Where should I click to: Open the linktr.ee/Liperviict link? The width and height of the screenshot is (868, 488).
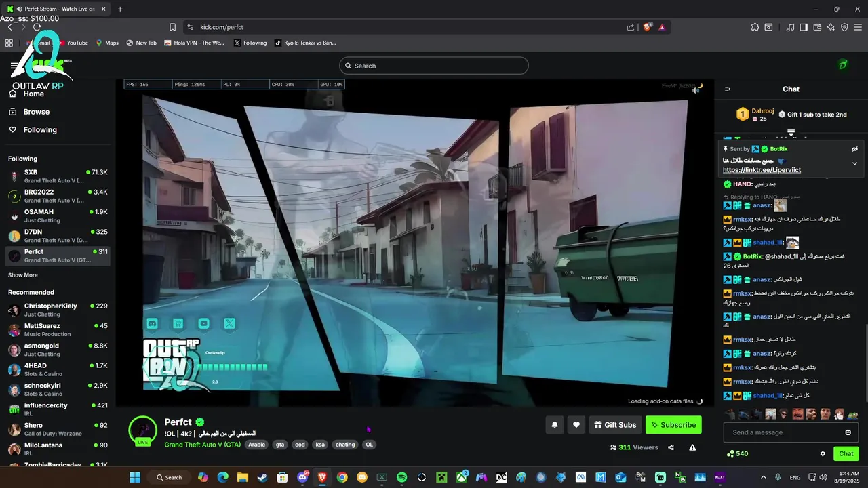(762, 170)
